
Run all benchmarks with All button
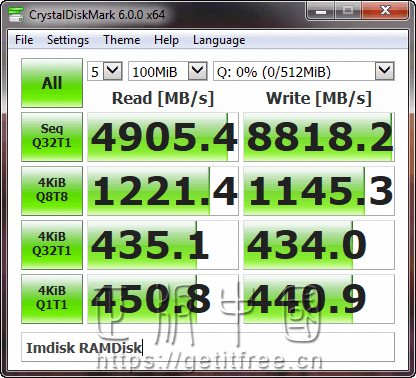pos(52,83)
